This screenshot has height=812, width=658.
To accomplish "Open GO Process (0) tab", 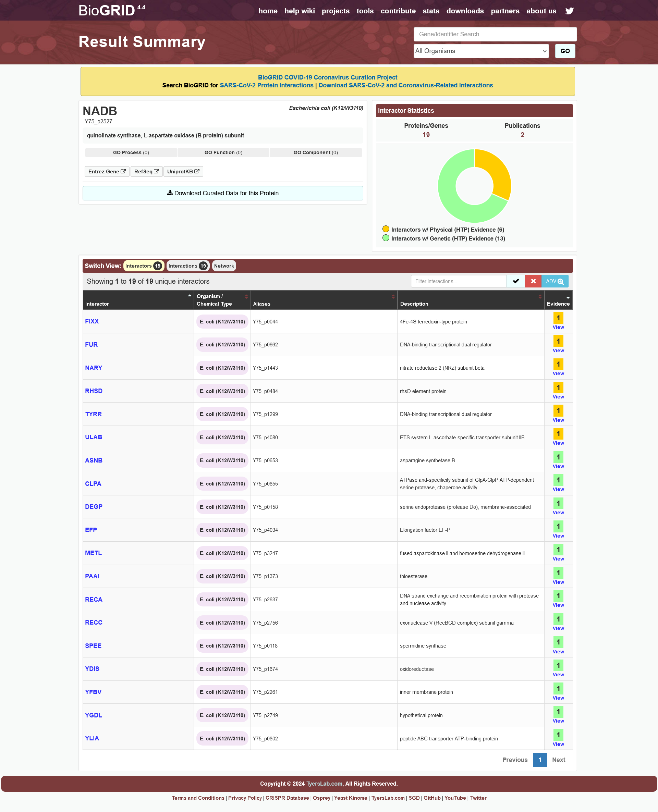I will pos(131,153).
